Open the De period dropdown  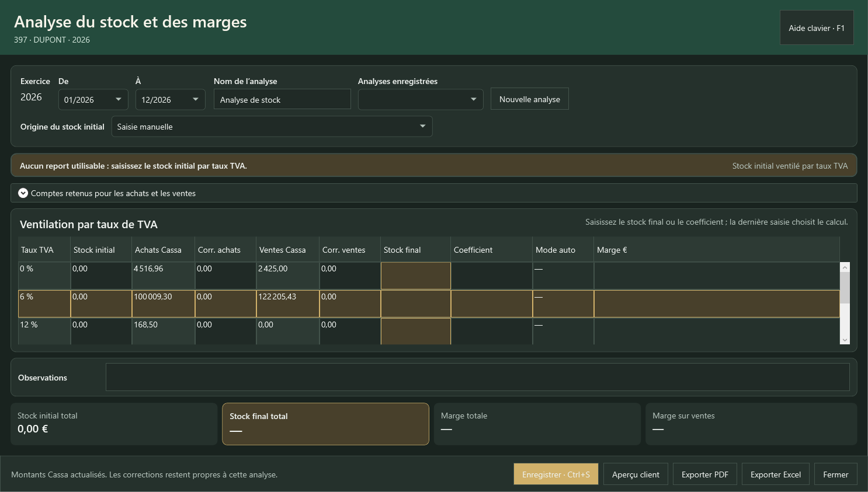[x=93, y=100]
